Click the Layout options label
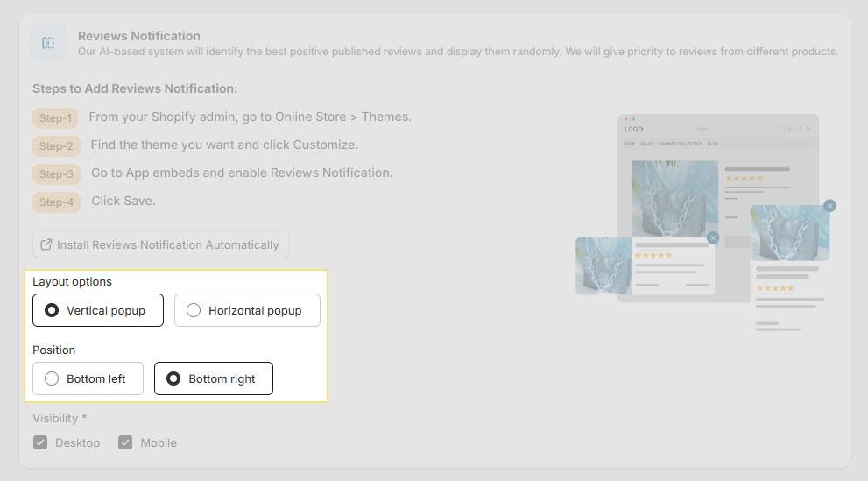Image resolution: width=868 pixels, height=481 pixels. [x=72, y=282]
